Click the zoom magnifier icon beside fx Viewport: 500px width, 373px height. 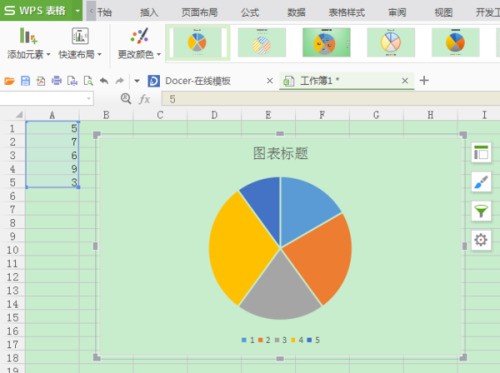coord(126,99)
